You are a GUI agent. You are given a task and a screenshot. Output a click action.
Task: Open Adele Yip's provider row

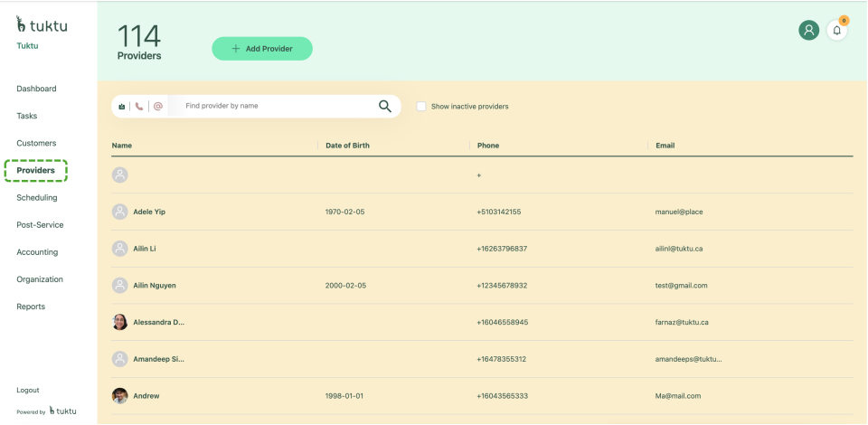pos(149,212)
